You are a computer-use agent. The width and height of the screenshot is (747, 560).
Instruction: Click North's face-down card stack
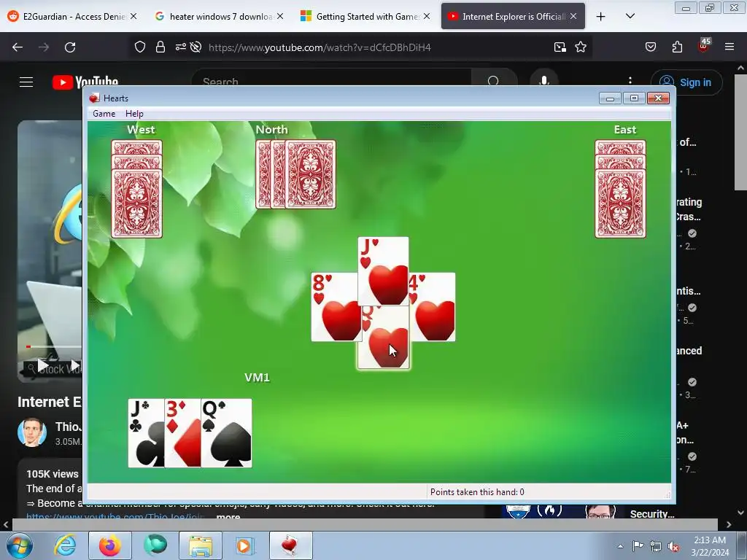click(296, 174)
